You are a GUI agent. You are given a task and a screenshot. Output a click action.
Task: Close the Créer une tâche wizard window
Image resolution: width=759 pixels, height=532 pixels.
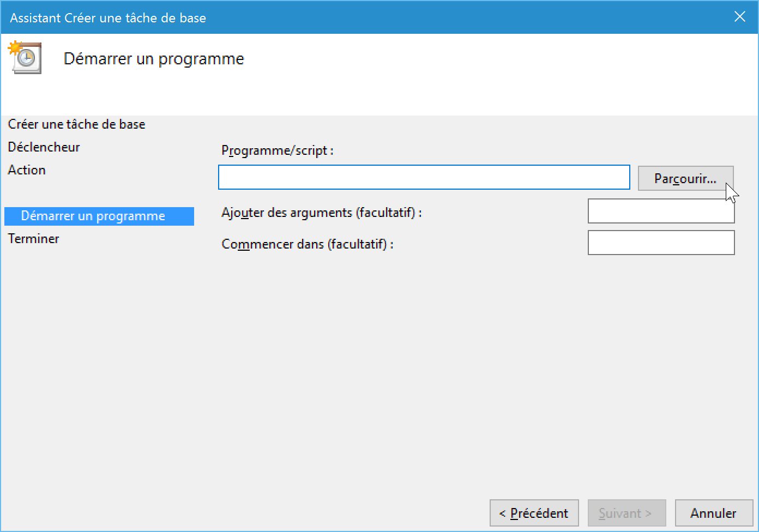click(739, 17)
